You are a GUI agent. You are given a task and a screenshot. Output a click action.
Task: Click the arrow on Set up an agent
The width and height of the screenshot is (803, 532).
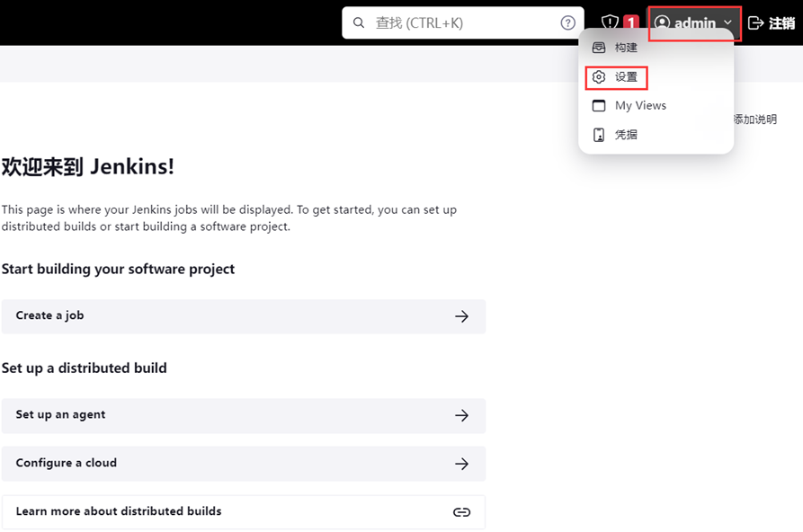[461, 415]
